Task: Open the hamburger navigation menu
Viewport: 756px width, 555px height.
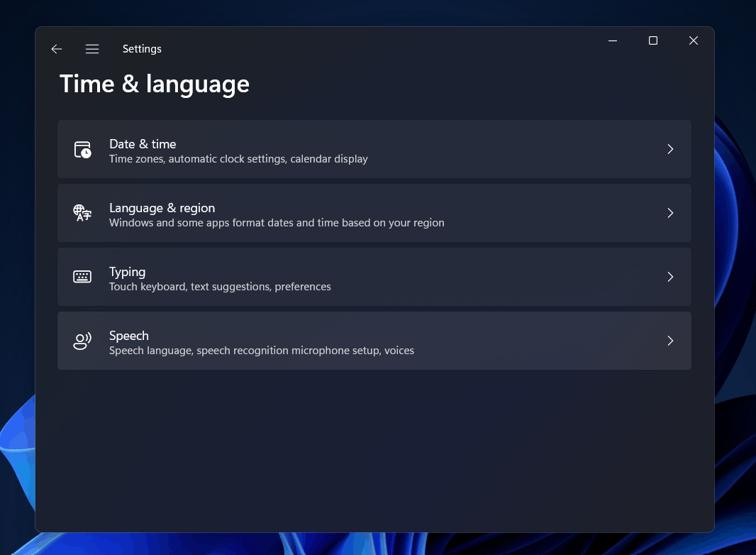Action: (x=92, y=49)
